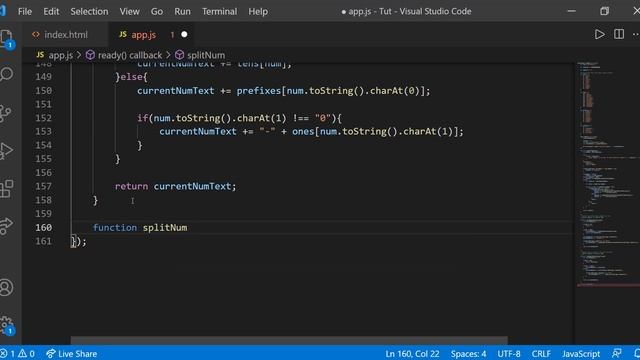This screenshot has width=640, height=360.
Task: Click the errors and warnings indicator
Action: tap(17, 353)
